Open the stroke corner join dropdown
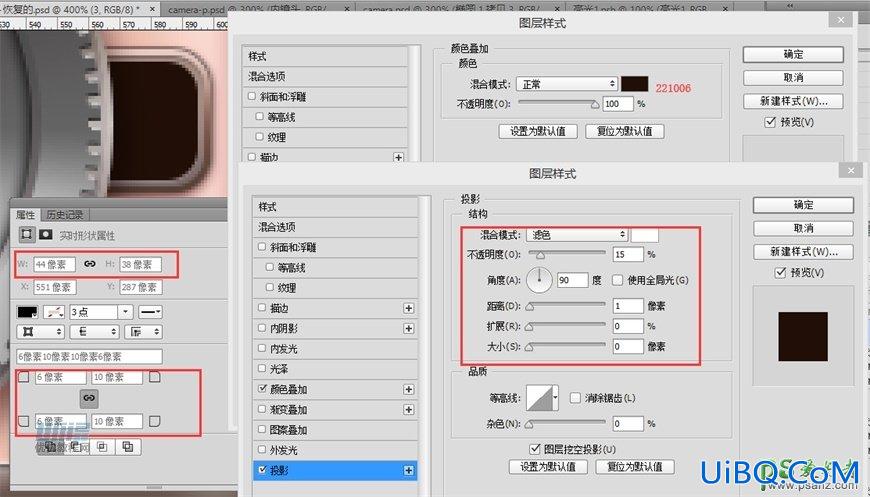 tap(143, 332)
